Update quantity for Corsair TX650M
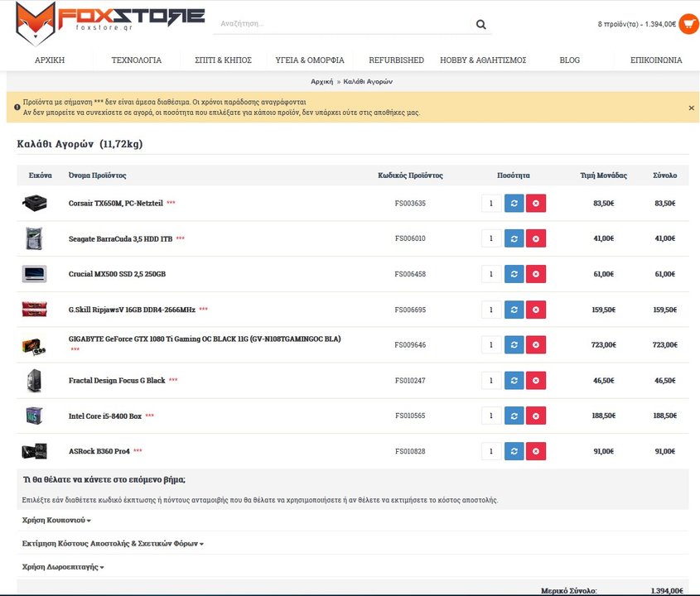Viewport: 700px width, 596px height. [x=514, y=203]
